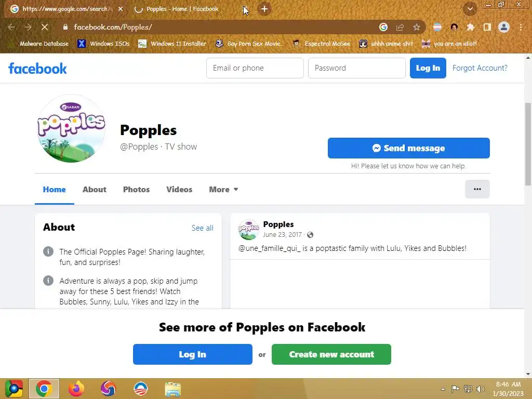
Task: Click the network tray icon
Action: pyautogui.click(x=468, y=389)
